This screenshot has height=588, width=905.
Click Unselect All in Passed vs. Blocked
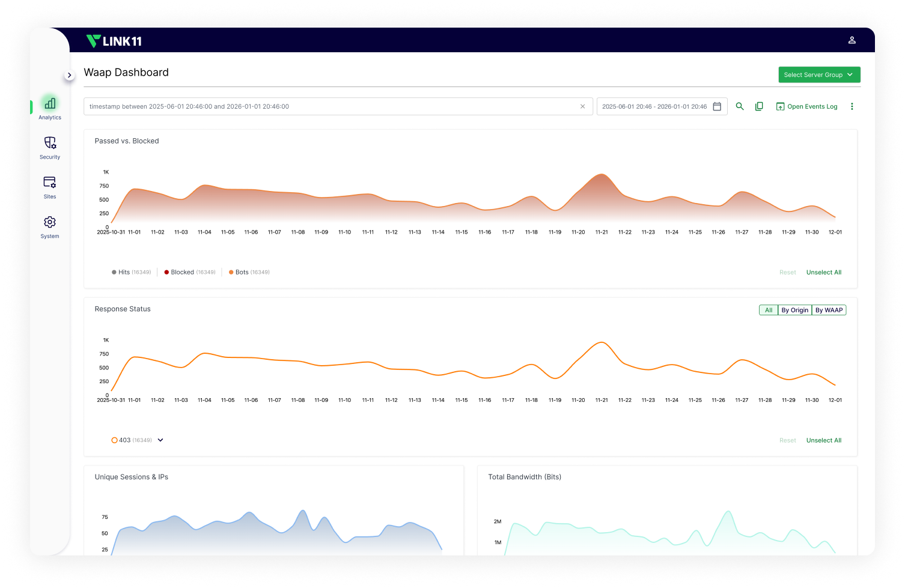pos(823,272)
